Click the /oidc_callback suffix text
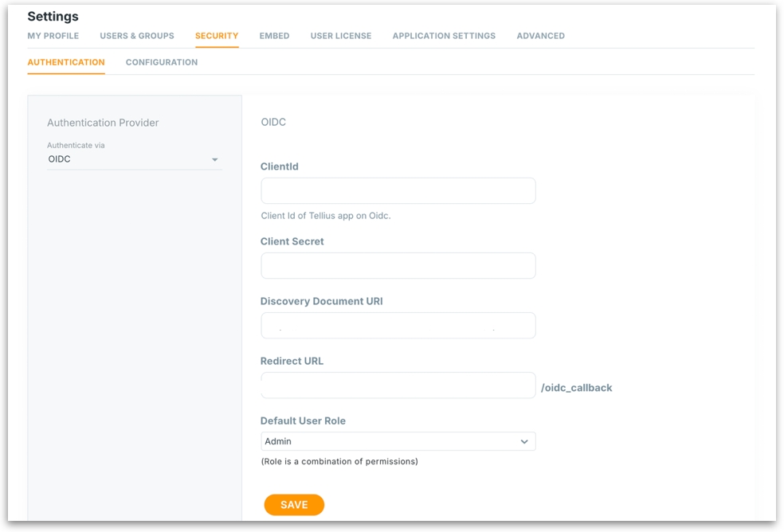 [576, 388]
